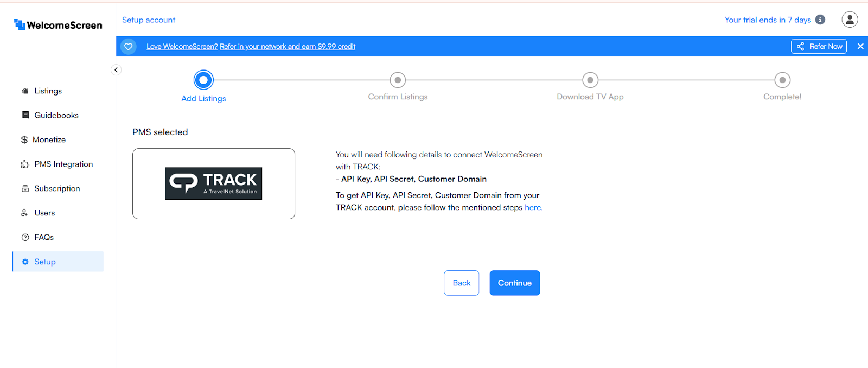Click the Setup account heading
This screenshot has width=868, height=368.
click(x=149, y=20)
